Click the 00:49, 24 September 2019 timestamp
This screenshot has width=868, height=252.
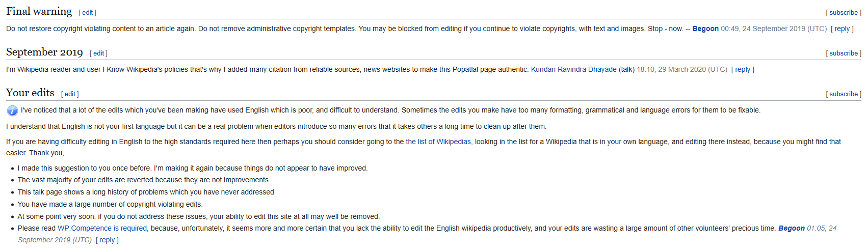(774, 29)
